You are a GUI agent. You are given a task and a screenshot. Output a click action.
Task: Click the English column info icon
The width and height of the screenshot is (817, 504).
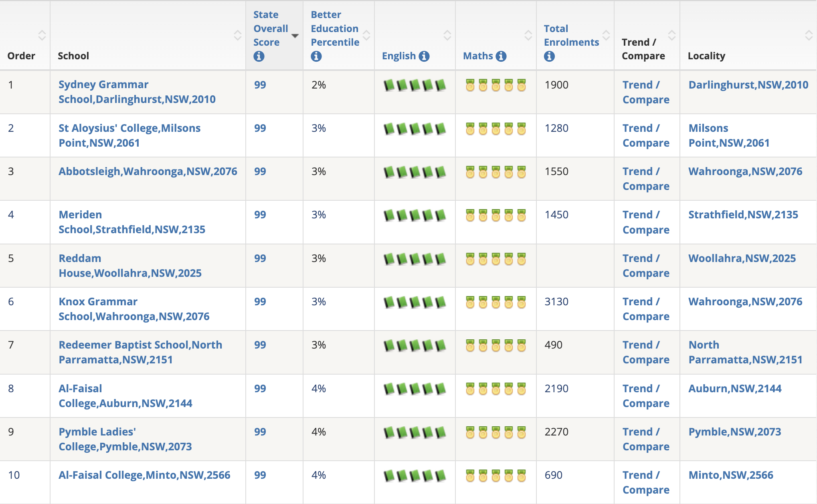(424, 56)
